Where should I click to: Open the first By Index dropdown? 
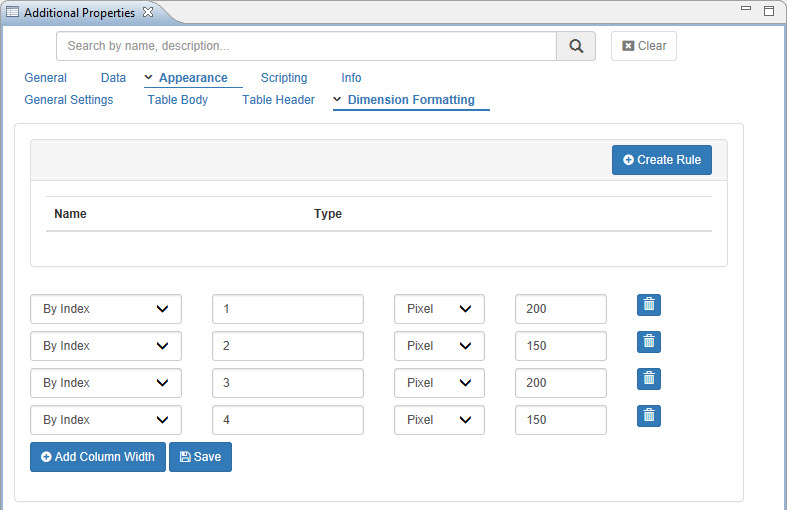[106, 309]
